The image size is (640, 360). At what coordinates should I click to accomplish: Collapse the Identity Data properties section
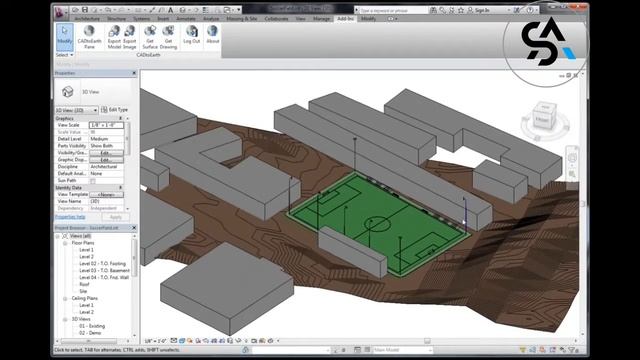click(120, 188)
